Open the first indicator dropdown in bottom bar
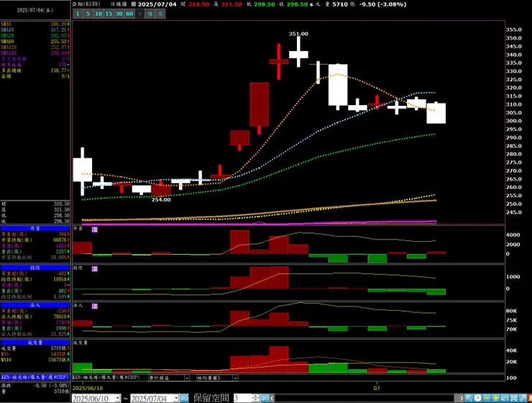 pos(187,378)
